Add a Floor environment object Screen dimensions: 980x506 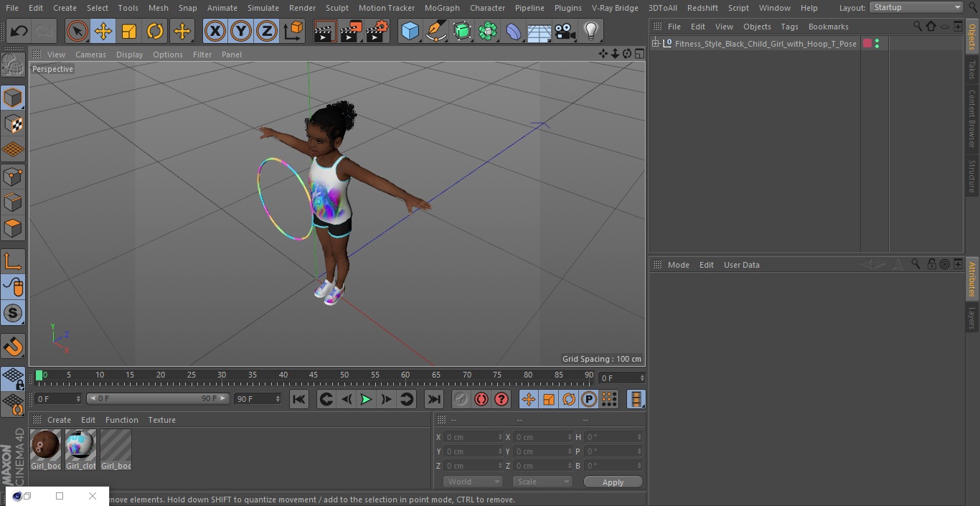(540, 31)
